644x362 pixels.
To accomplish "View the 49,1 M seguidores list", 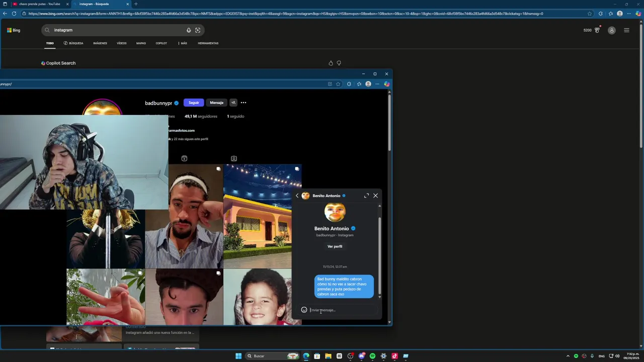I will [x=201, y=116].
